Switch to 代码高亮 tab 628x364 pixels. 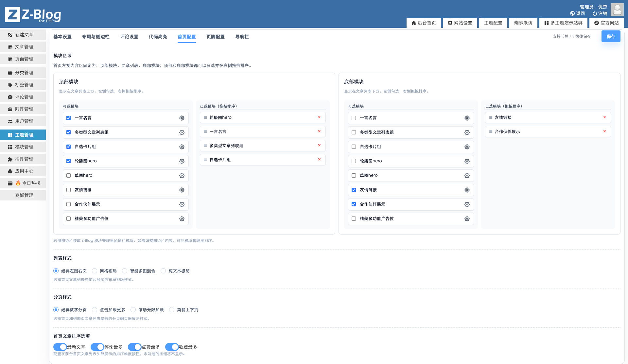158,37
